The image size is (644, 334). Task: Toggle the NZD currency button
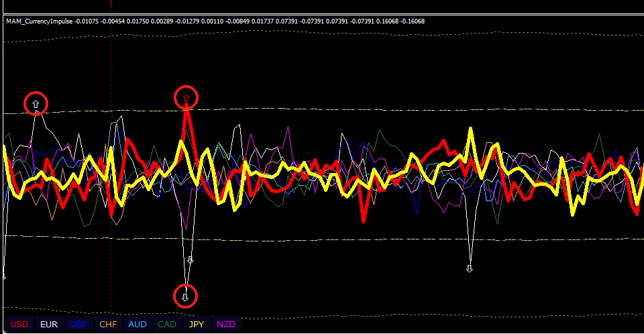click(x=226, y=324)
